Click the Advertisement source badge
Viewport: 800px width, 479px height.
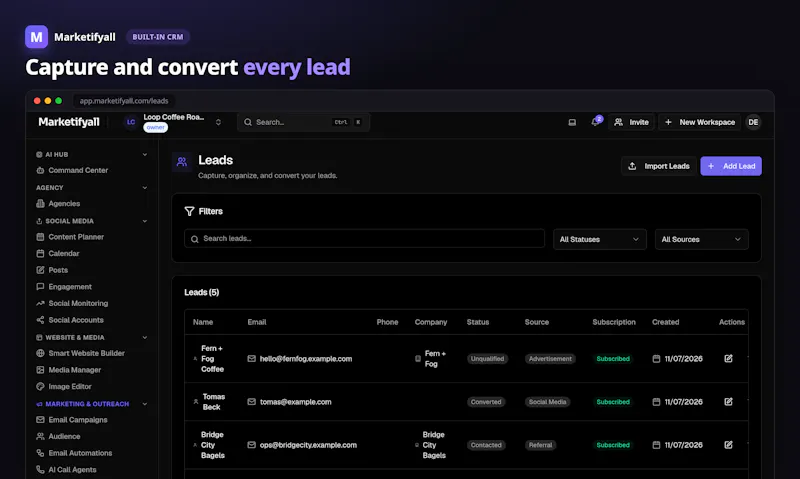point(550,359)
